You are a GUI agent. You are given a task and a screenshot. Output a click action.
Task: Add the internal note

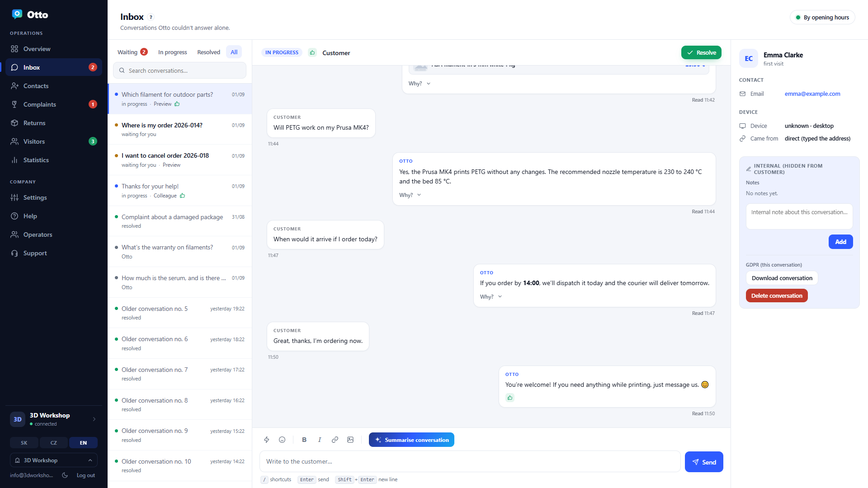[x=840, y=242]
